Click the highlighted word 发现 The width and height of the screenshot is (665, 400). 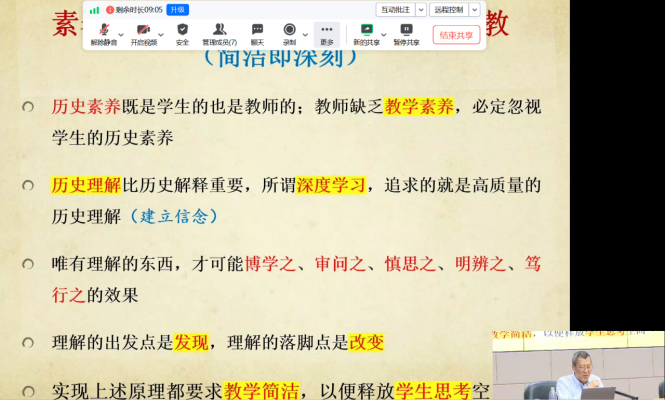tap(191, 342)
